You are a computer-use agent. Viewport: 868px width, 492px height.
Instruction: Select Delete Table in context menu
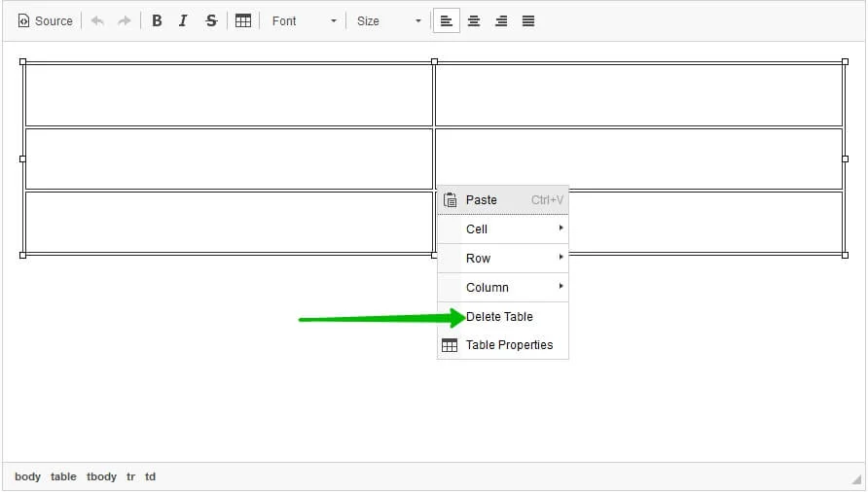point(503,317)
